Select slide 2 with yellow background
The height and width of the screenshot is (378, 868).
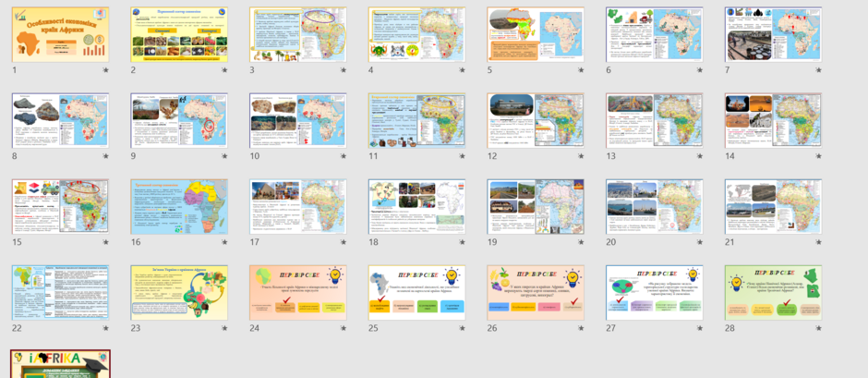pyautogui.click(x=179, y=34)
